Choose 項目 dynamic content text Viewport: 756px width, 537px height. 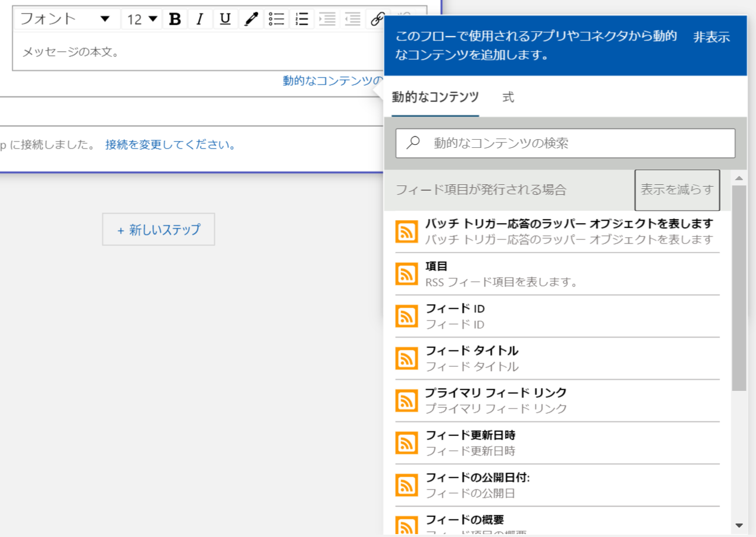click(x=436, y=266)
